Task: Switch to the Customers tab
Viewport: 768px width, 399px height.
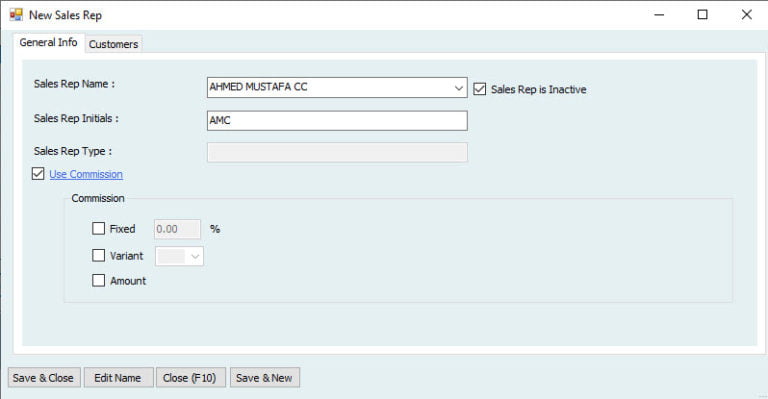Action: coord(113,44)
